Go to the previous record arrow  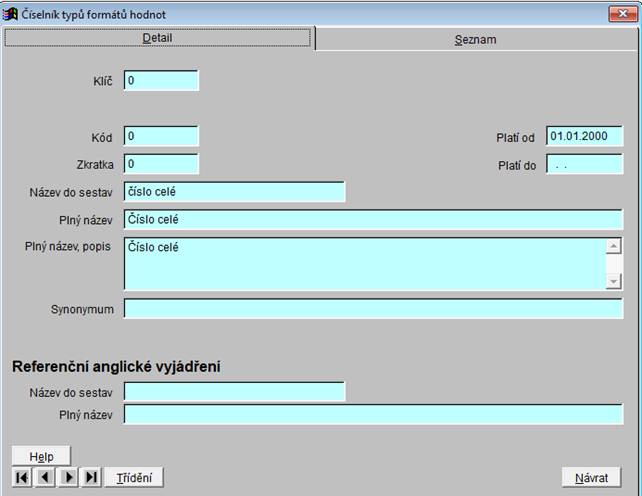pyautogui.click(x=45, y=478)
